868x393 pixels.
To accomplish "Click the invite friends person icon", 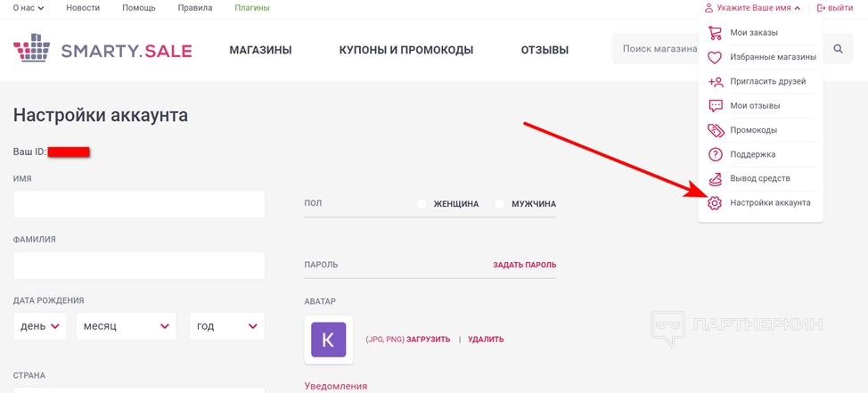I will click(x=715, y=81).
